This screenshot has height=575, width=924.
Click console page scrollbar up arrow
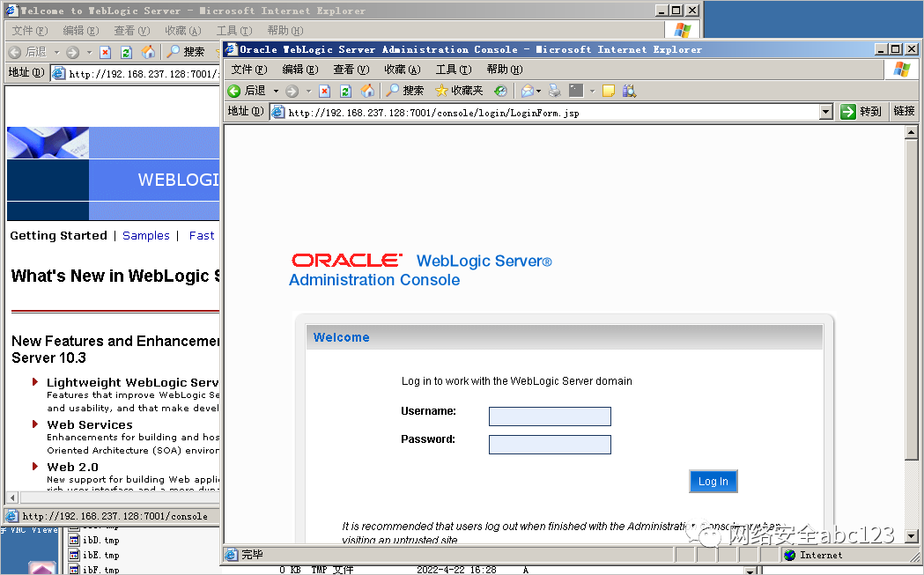911,133
